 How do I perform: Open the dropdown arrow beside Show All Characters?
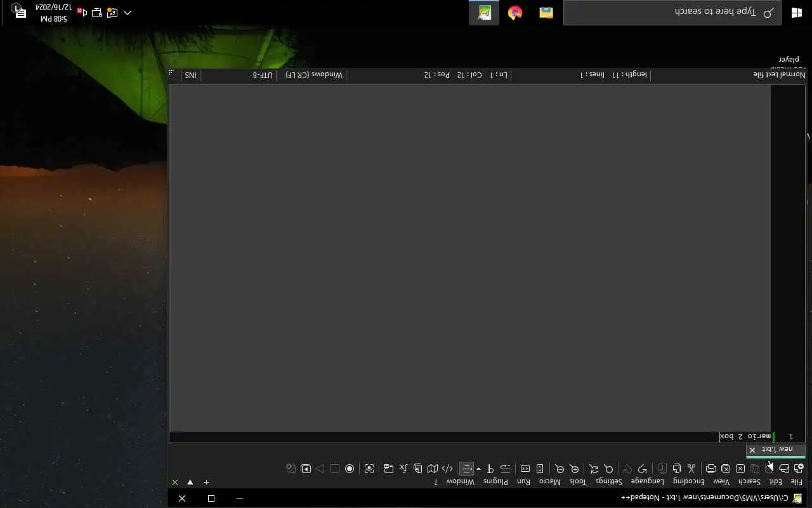pos(479,469)
